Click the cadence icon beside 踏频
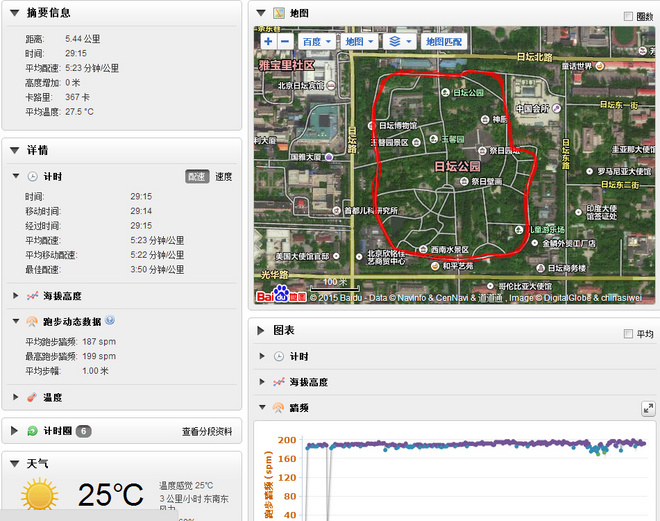 click(x=278, y=408)
